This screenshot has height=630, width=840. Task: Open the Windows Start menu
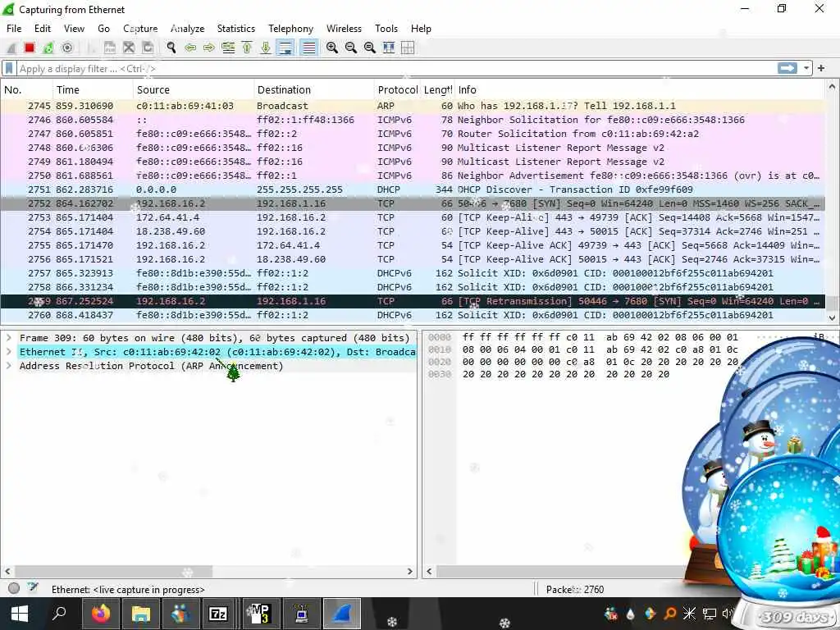[x=20, y=614]
